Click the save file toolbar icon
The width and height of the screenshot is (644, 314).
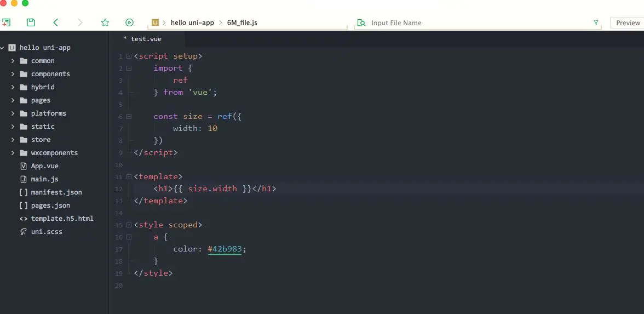click(x=31, y=22)
